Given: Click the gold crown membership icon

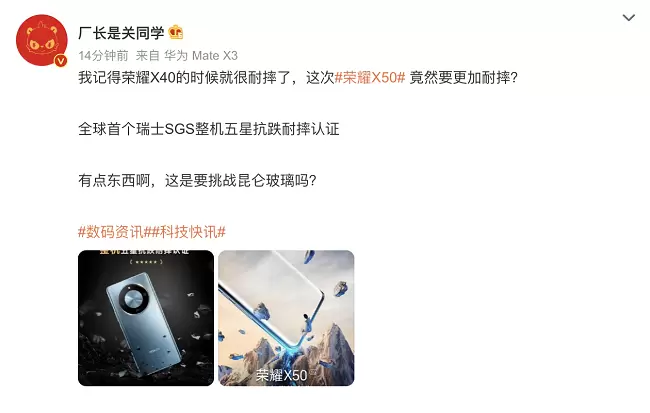Looking at the screenshot, I should [x=176, y=32].
